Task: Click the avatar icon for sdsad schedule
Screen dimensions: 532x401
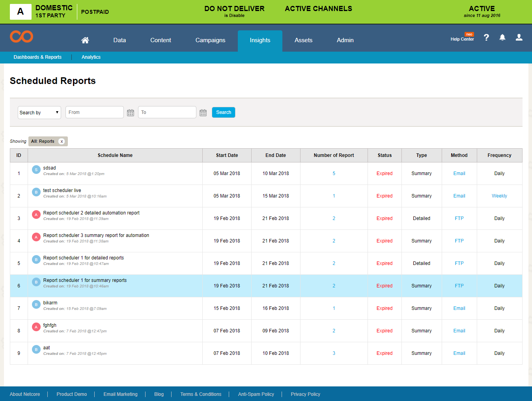Action: 36,170
